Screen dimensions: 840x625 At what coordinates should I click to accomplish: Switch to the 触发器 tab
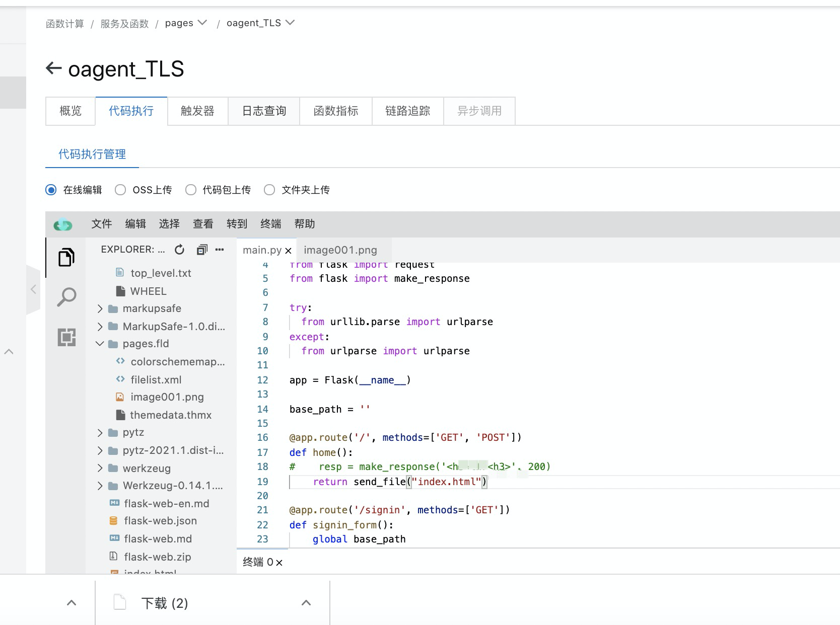point(197,111)
